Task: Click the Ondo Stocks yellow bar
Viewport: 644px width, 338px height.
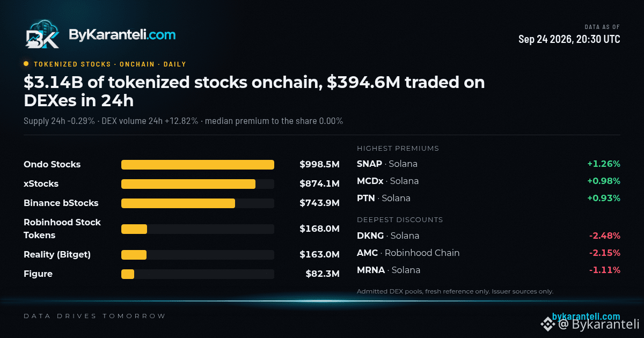Action: coord(197,165)
